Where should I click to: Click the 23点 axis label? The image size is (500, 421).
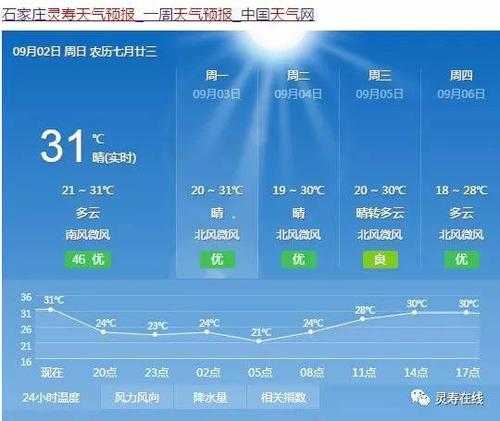pyautogui.click(x=156, y=372)
